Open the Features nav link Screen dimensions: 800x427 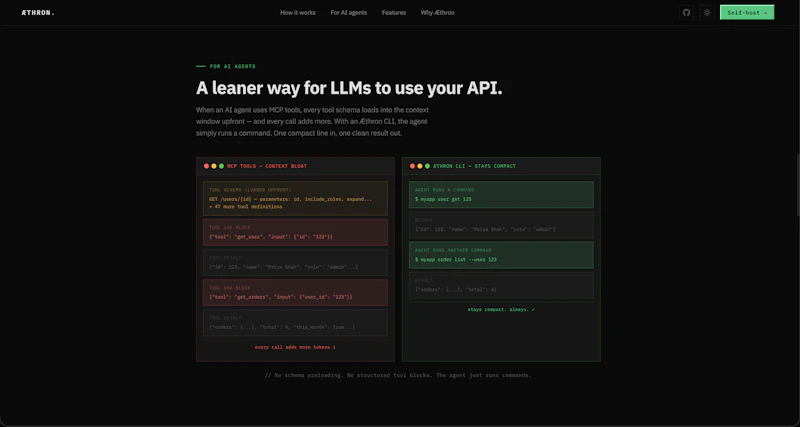click(x=394, y=13)
